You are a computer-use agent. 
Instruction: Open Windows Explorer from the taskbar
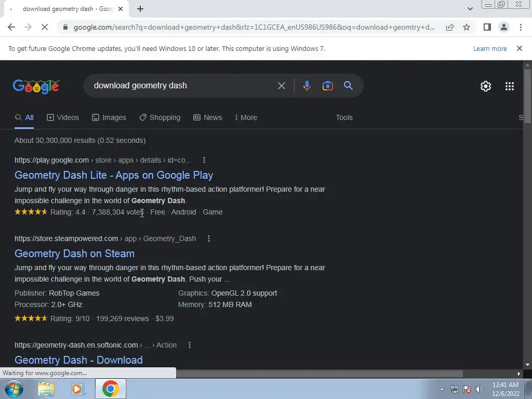46,389
